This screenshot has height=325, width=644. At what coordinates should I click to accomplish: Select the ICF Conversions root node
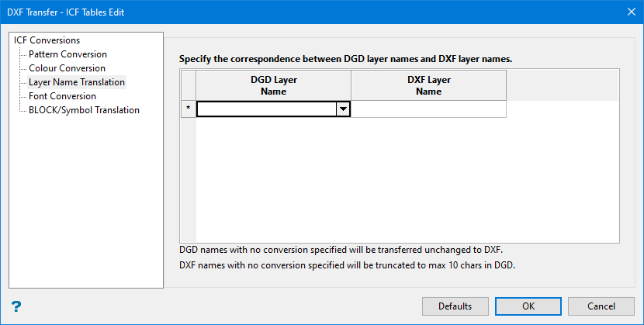point(47,40)
